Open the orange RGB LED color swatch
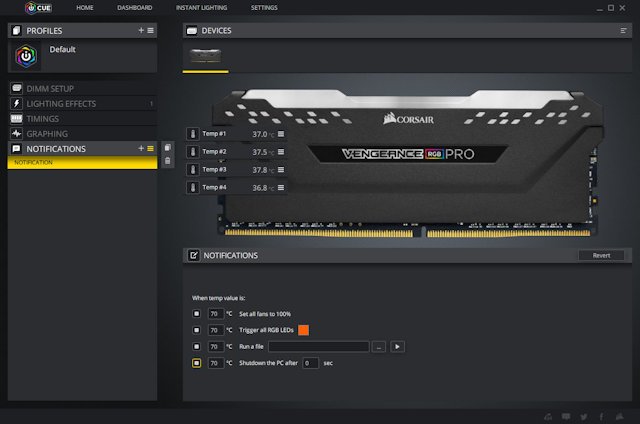This screenshot has width=640, height=424. pyautogui.click(x=303, y=330)
